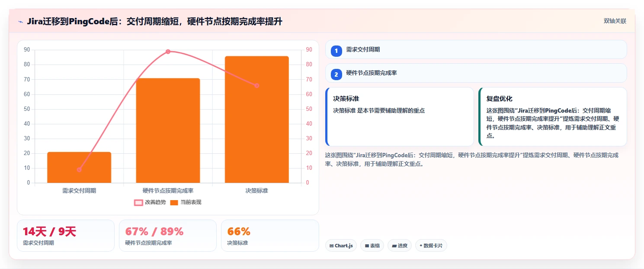The height and width of the screenshot is (269, 644).
Task: Toggle the 当前表现 legend swatch
Action: click(174, 202)
